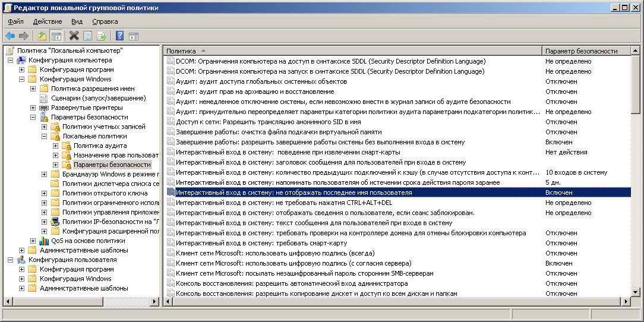Click the left pane horizontal scrollbar right arrow

pos(154,302)
